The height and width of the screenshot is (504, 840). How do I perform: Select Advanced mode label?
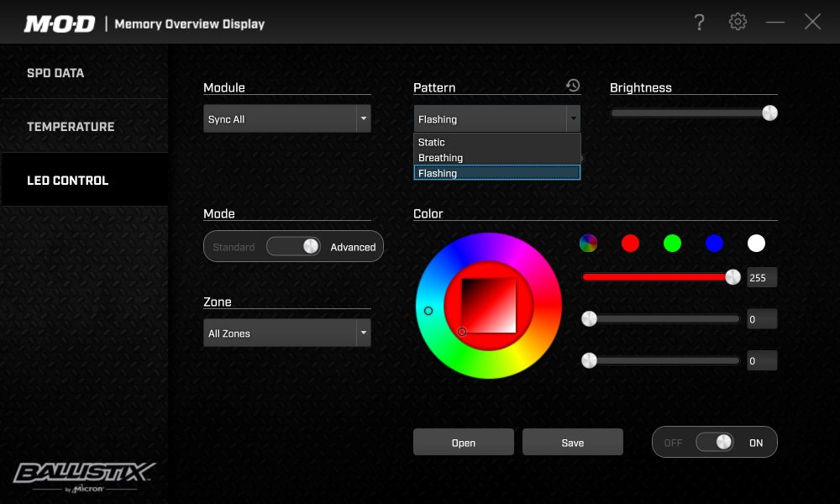tap(353, 247)
